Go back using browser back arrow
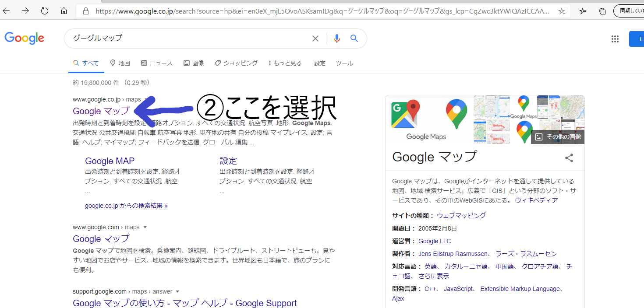644x308 pixels. pos(6,11)
